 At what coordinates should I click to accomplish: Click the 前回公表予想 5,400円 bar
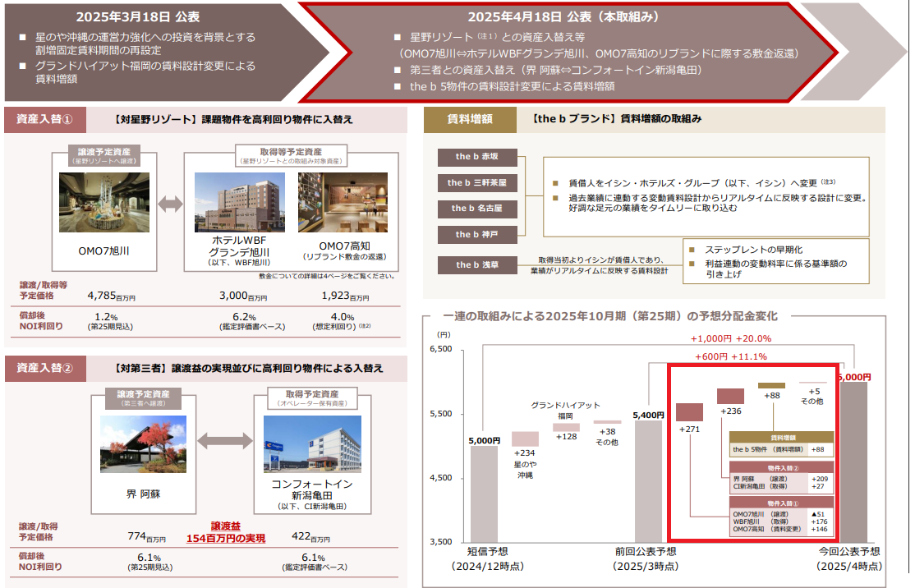(648, 481)
